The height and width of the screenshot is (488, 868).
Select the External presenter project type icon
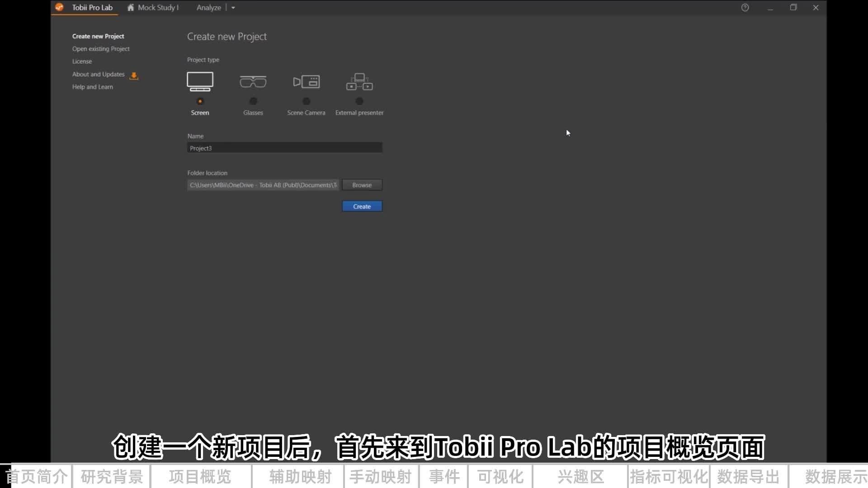pos(359,81)
